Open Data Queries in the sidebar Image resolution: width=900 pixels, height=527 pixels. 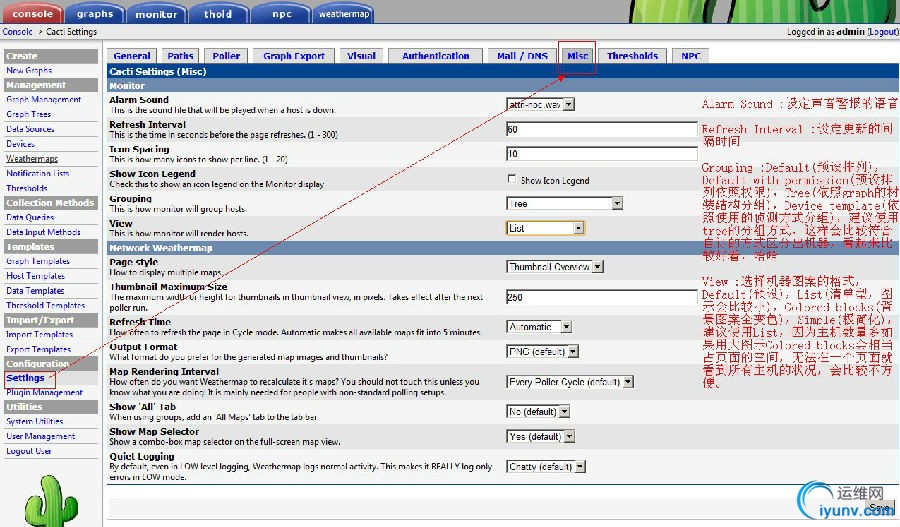(x=30, y=218)
